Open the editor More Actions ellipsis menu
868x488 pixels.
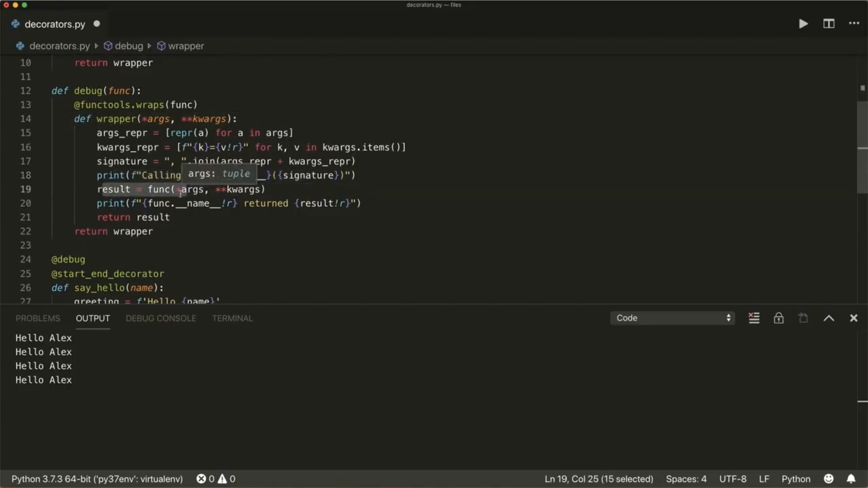tap(854, 23)
